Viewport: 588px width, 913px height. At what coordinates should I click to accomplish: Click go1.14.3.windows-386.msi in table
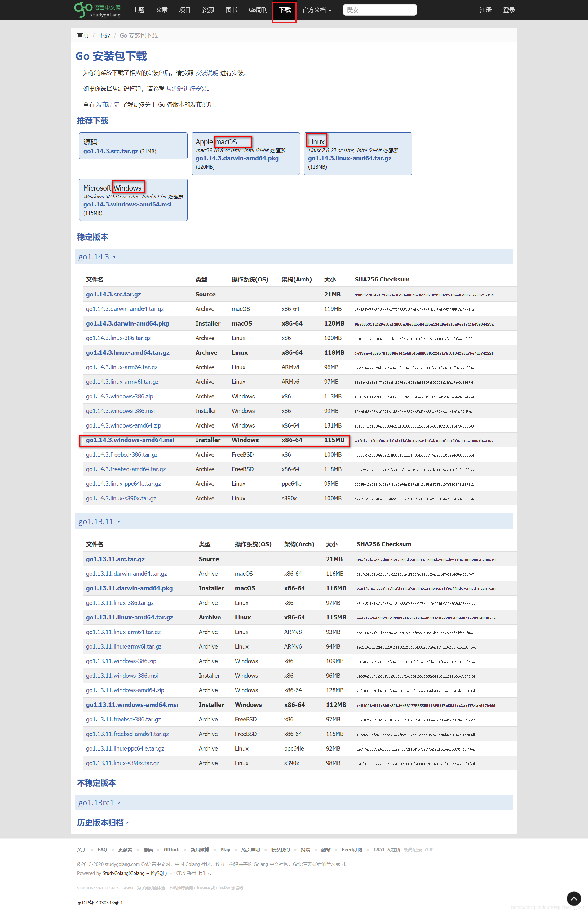click(x=120, y=411)
